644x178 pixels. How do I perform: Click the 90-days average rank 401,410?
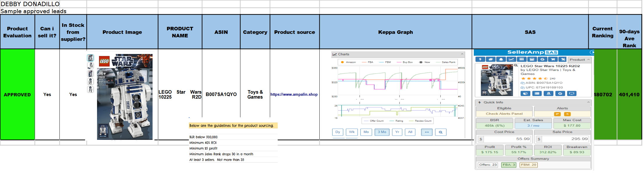[629, 95]
